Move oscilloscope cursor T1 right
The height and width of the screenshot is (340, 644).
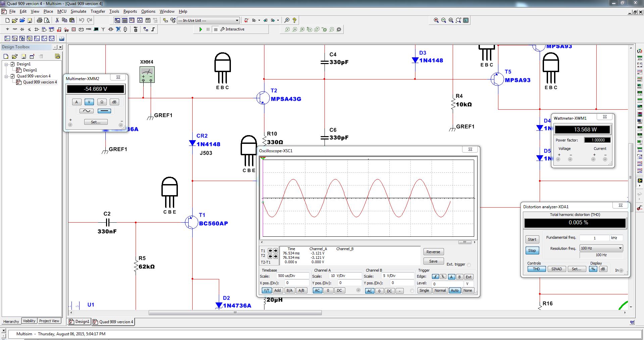pyautogui.click(x=276, y=251)
